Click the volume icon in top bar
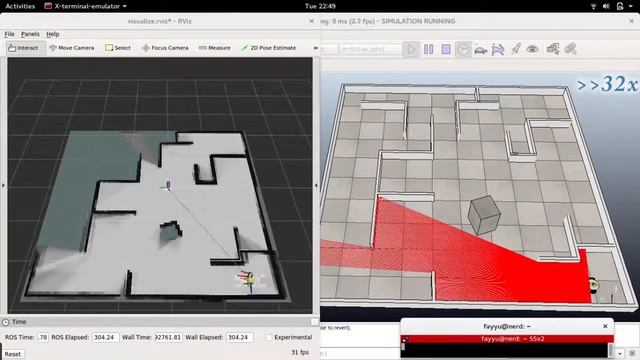This screenshot has width=640, height=360. [x=606, y=6]
